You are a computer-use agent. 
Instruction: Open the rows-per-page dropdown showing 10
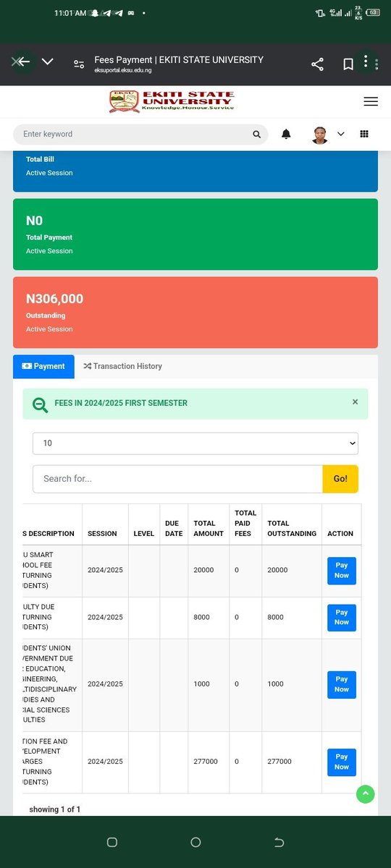pos(195,443)
